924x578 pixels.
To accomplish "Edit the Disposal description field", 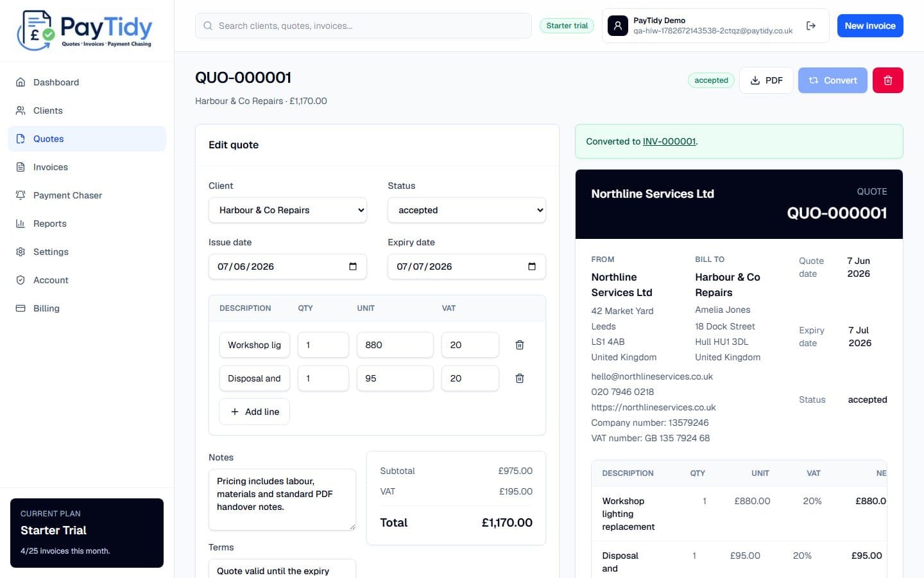I will click(254, 378).
